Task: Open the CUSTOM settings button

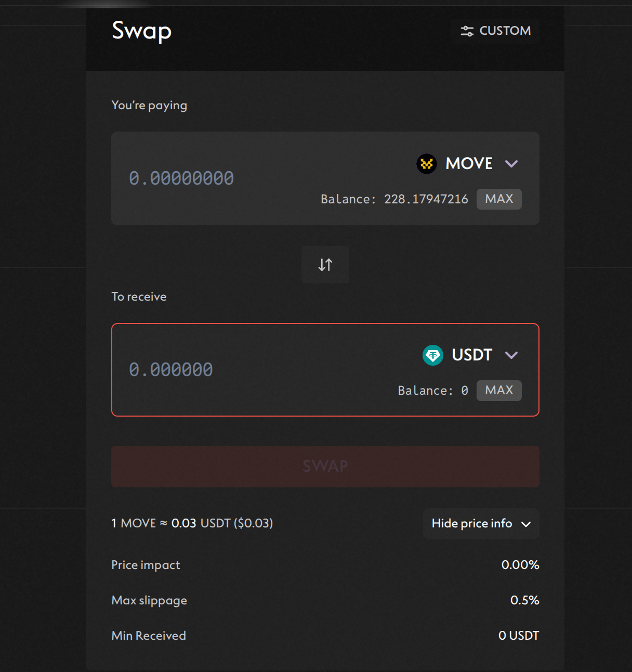Action: pos(496,31)
